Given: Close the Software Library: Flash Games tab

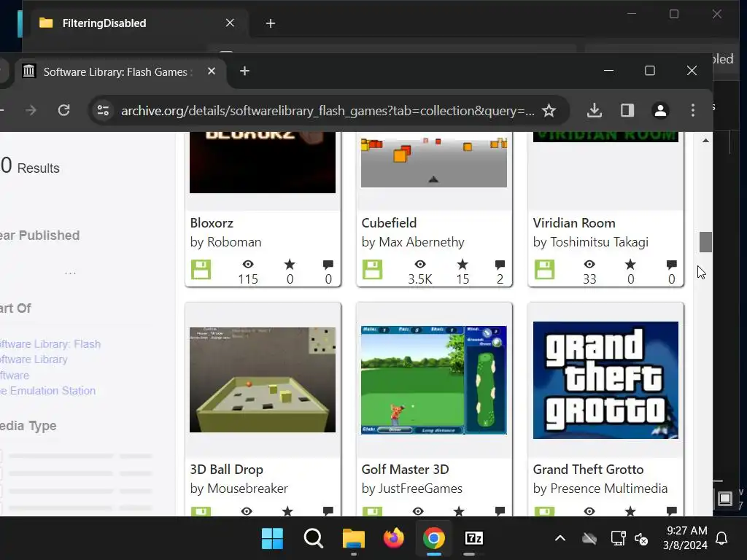Looking at the screenshot, I should (212, 71).
